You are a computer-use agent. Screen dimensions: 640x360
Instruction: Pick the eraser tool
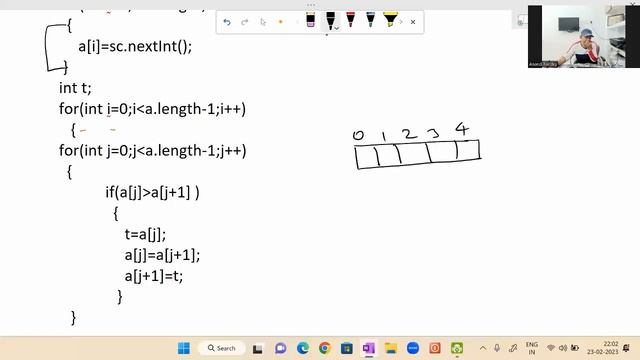(311, 20)
